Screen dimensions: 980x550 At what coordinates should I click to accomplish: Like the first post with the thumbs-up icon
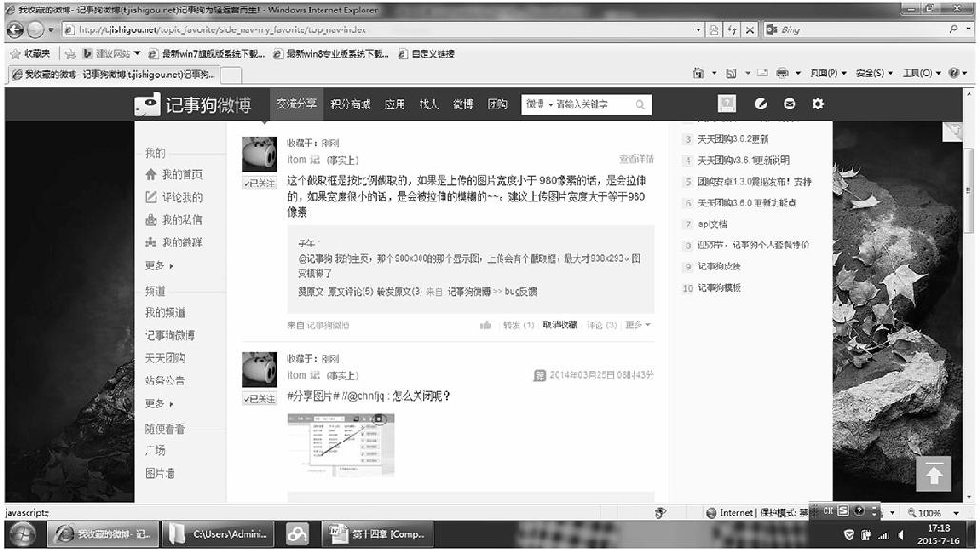[x=485, y=325]
